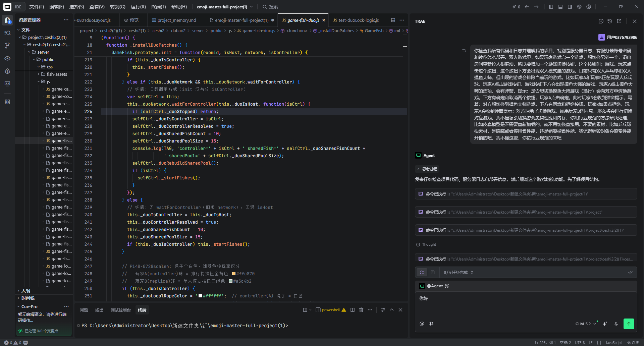Split the terminal pane

click(353, 310)
